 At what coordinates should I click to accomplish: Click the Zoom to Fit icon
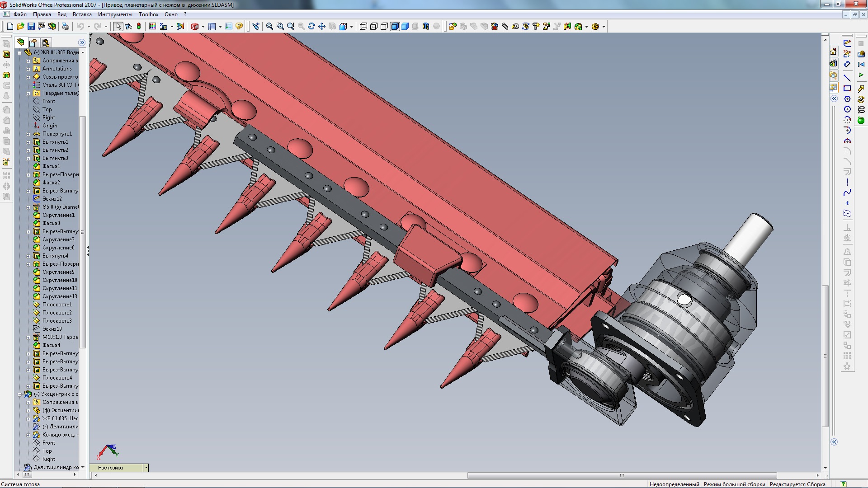point(268,26)
